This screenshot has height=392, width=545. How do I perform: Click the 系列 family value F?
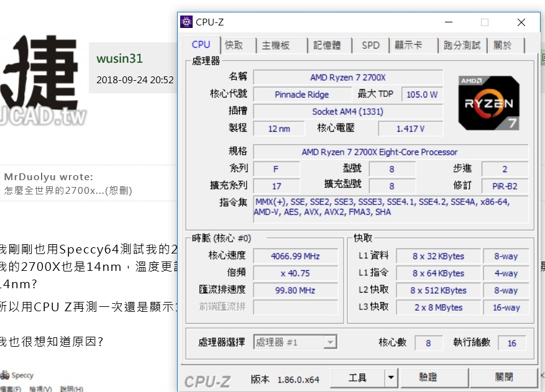[277, 169]
